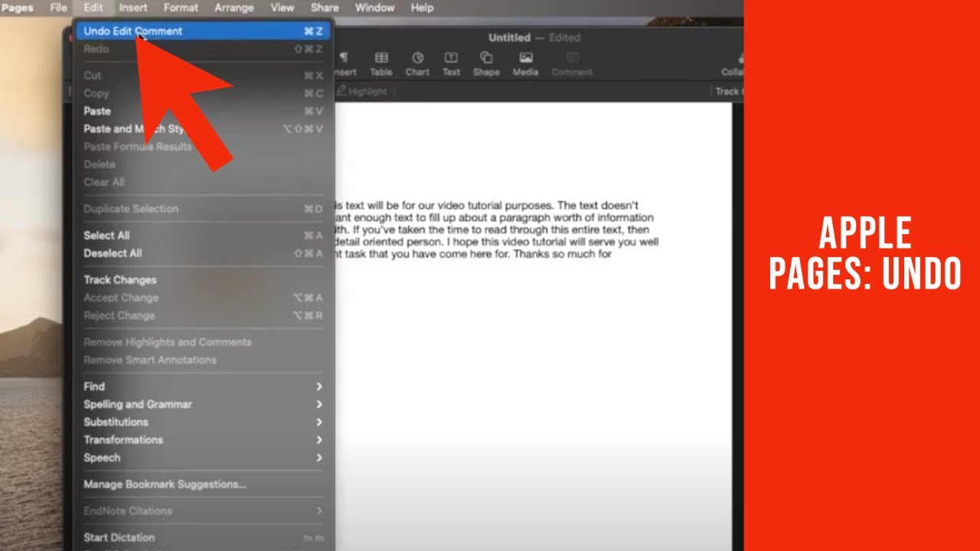Toggle Track Changes in Edit menu
Screen dimensions: 980x551
point(203,280)
